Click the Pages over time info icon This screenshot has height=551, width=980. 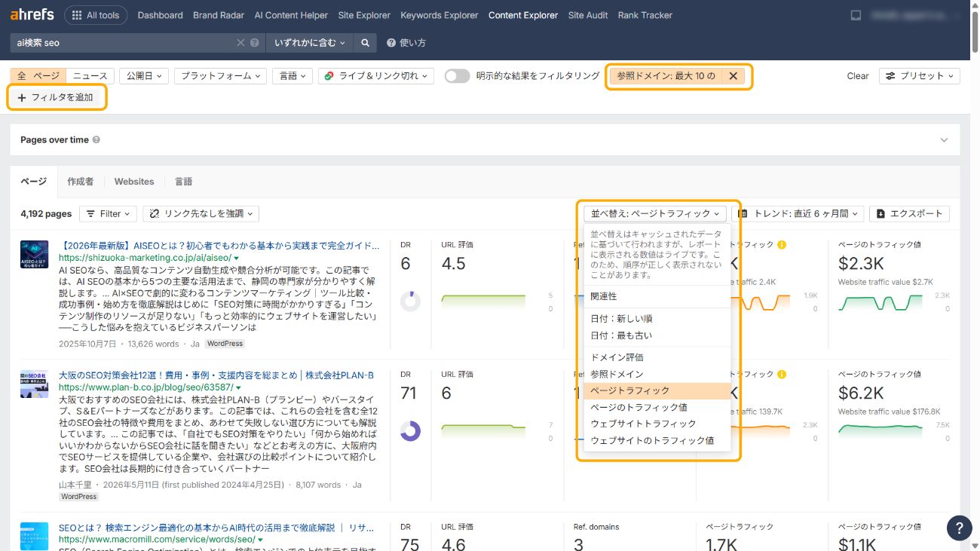(x=96, y=140)
